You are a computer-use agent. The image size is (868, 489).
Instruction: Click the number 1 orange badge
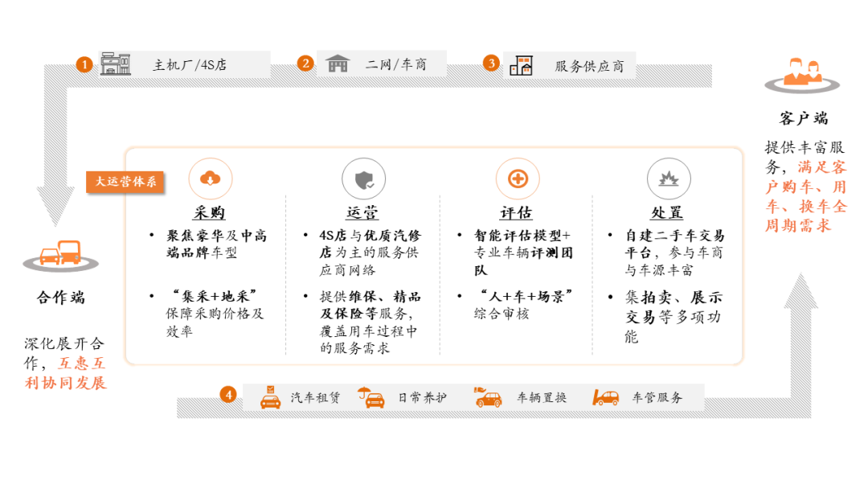coord(84,64)
